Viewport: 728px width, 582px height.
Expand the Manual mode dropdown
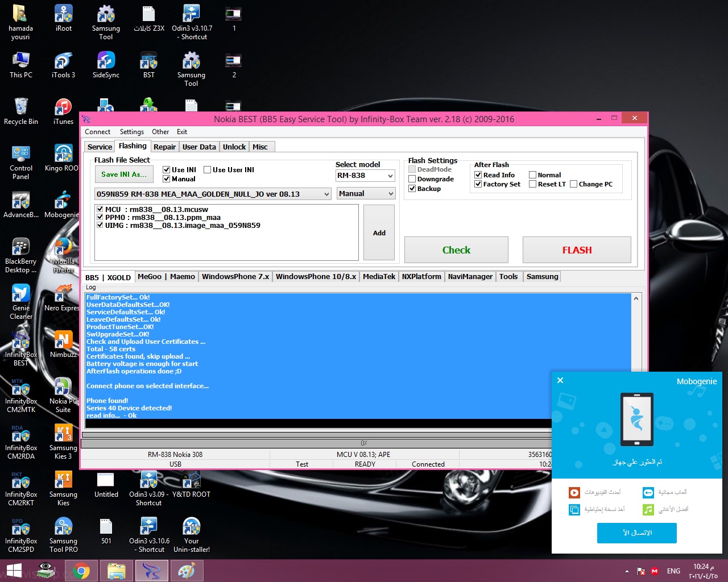pyautogui.click(x=365, y=194)
